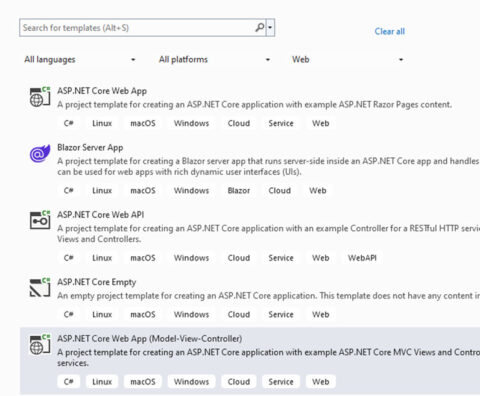Click the C# tag under ASP.NET Core Web API
The image size is (480, 396).
click(68, 258)
